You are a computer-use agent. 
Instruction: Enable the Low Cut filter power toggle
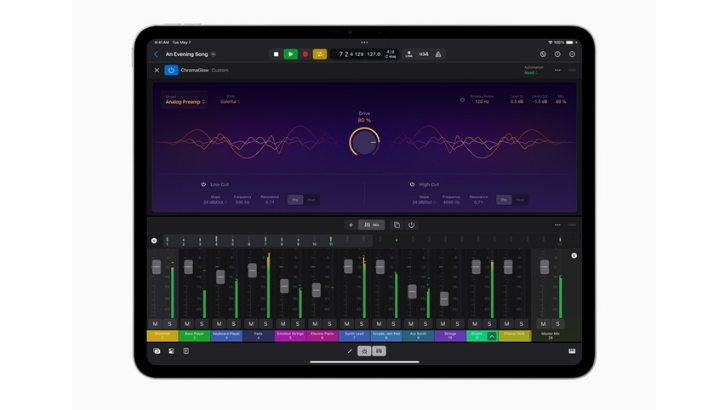click(203, 184)
